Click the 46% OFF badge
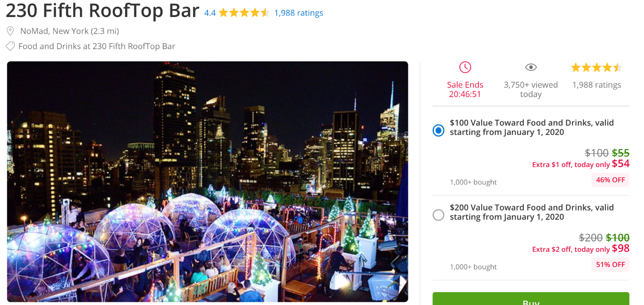 (x=610, y=180)
